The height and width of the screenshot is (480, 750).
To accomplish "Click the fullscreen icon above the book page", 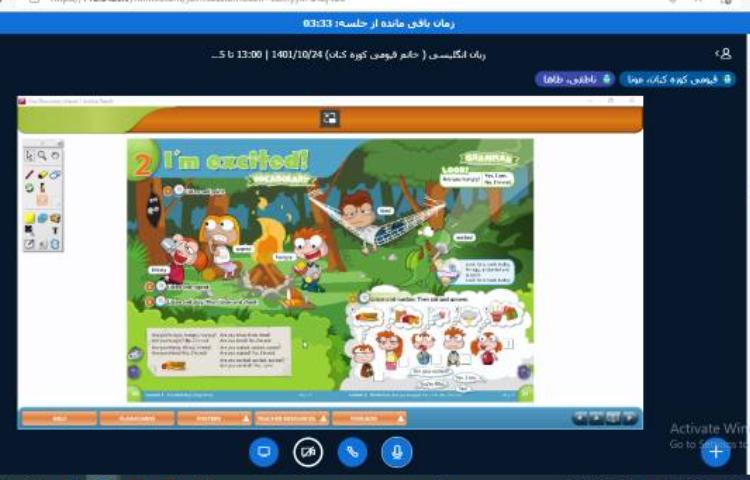I will click(329, 119).
